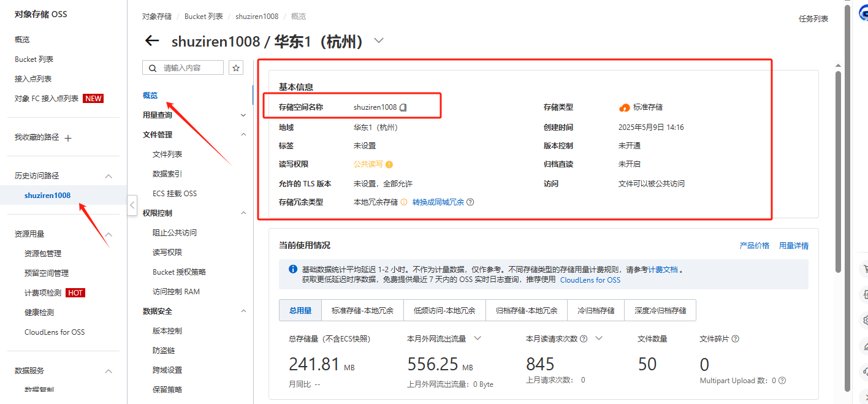The width and height of the screenshot is (868, 404).
Task: Open 对象 FC 接入点列表 in the left sidebar
Action: tap(47, 99)
